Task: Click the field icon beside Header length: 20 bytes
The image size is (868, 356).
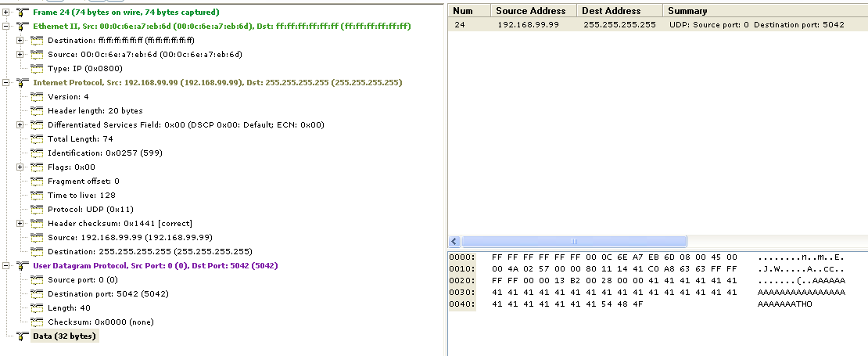Action: (37, 111)
